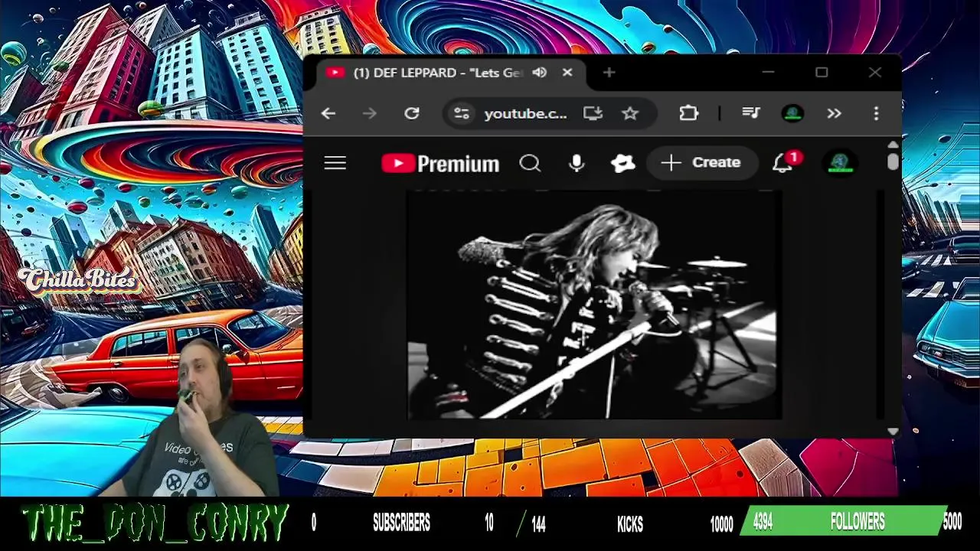Open the browser extensions puzzle icon
This screenshot has width=980, height=551.
pyautogui.click(x=689, y=113)
